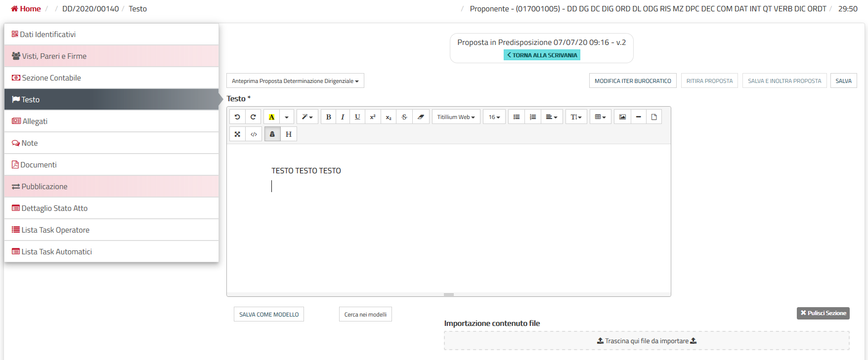Open the HTML code view
Screen dimensions: 868x360
tap(254, 134)
